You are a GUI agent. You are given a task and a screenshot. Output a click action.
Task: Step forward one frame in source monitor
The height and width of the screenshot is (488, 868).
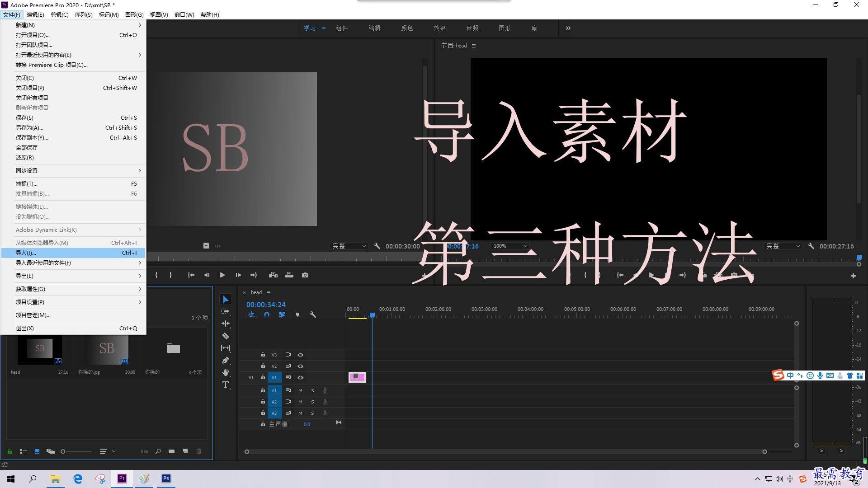click(238, 275)
